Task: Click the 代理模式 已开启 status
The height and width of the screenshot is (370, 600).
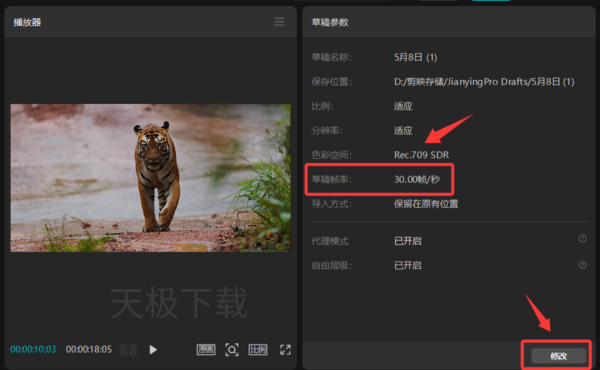Action: tap(408, 241)
